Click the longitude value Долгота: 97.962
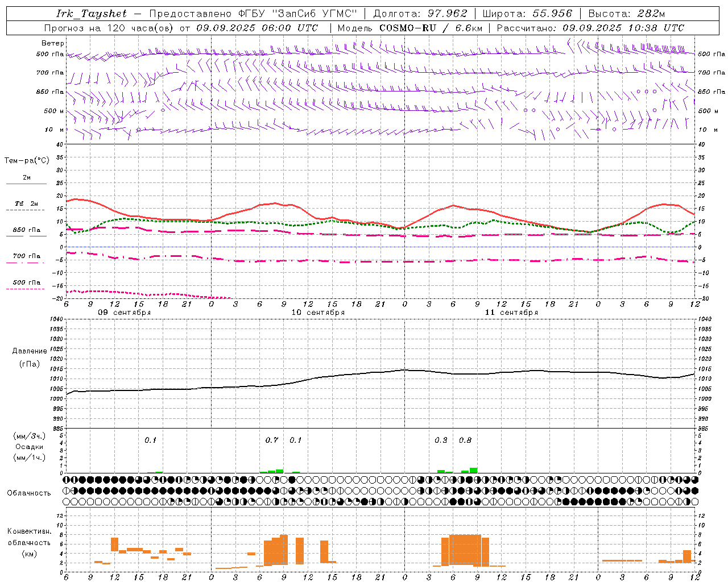This screenshot has height=582, width=728. pos(420,14)
